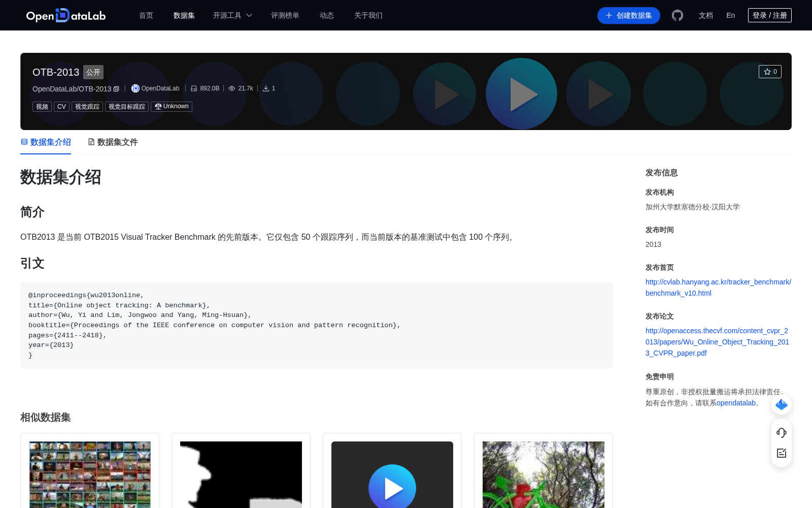
Task: Click the opendatalab contact link
Action: [x=736, y=403]
